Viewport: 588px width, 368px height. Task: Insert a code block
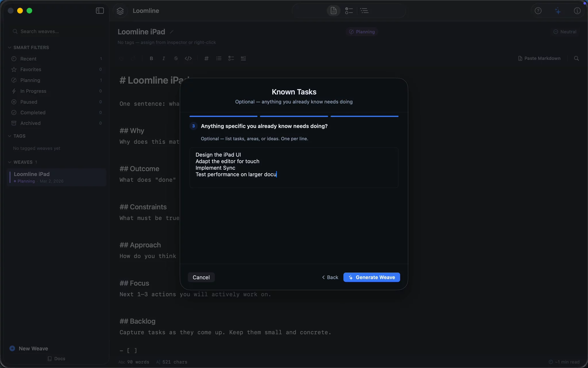tap(189, 58)
